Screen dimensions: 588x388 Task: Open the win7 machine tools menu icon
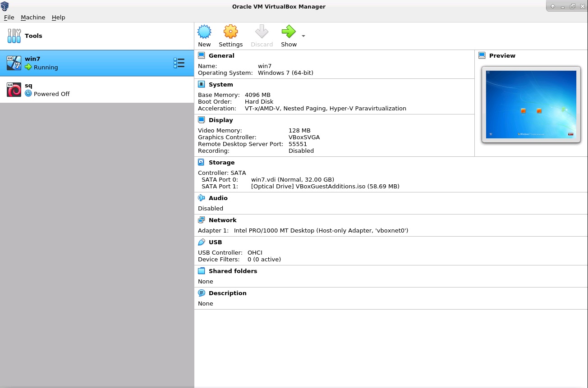(179, 63)
